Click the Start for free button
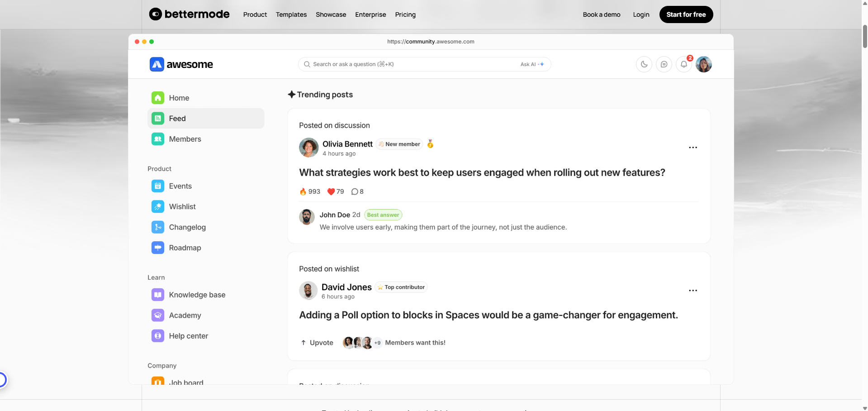 point(686,14)
